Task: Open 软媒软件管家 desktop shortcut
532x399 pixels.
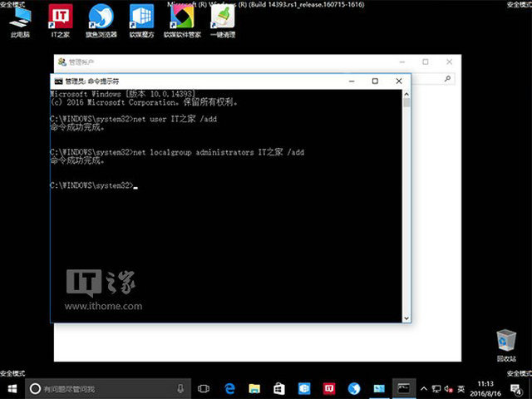Action: click(182, 21)
